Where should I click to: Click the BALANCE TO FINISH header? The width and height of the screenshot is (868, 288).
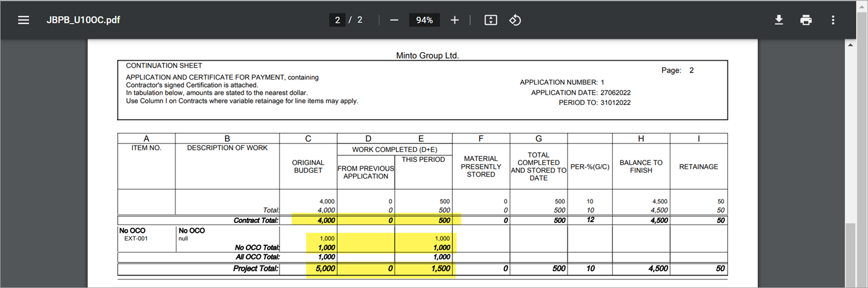(x=641, y=166)
